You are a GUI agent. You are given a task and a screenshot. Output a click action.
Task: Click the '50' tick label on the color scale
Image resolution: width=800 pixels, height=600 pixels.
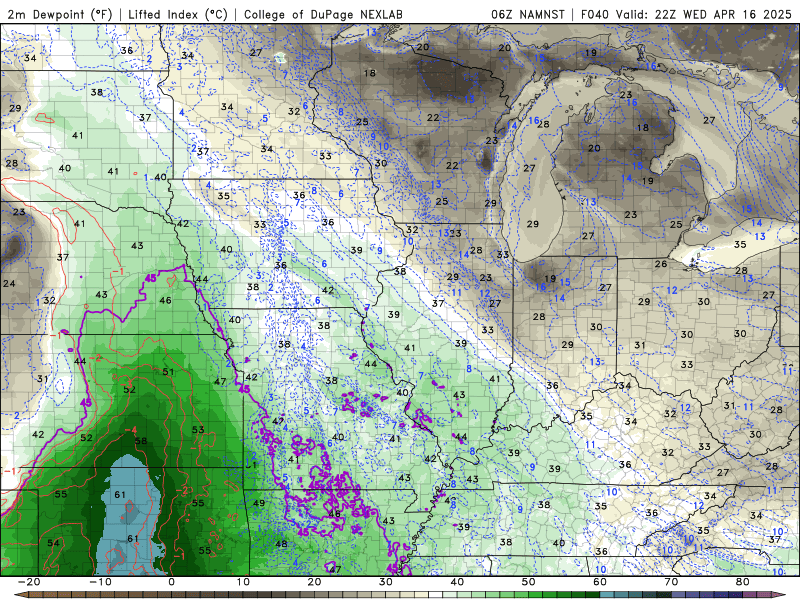(x=529, y=582)
